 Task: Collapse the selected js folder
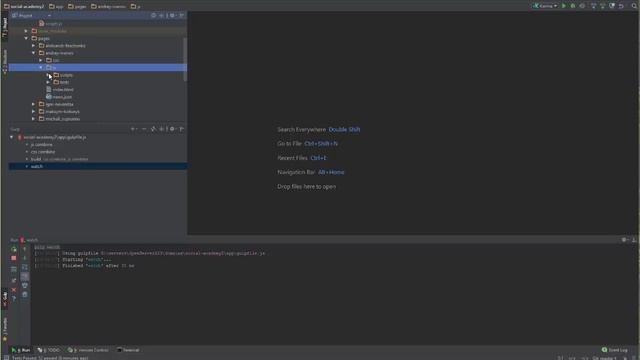coord(41,68)
